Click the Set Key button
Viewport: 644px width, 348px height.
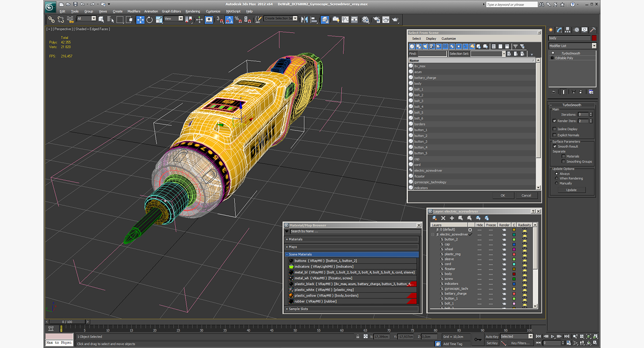pyautogui.click(x=492, y=343)
